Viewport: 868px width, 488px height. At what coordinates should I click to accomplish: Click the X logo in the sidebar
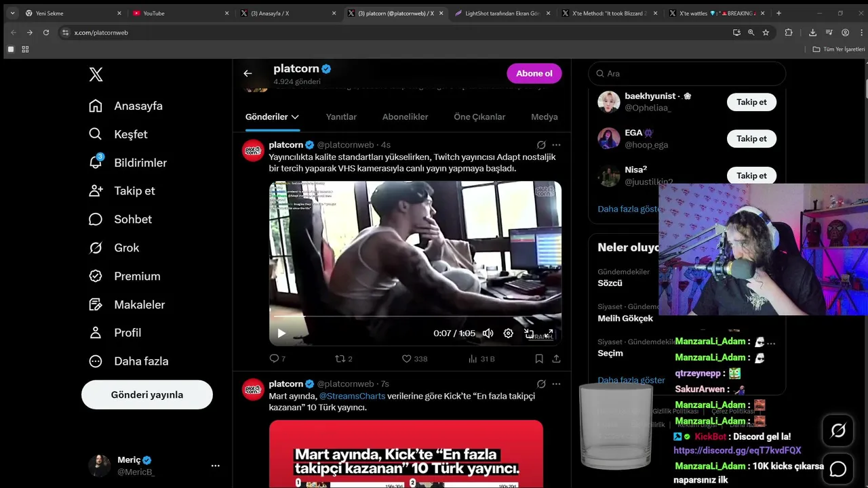pyautogui.click(x=96, y=75)
